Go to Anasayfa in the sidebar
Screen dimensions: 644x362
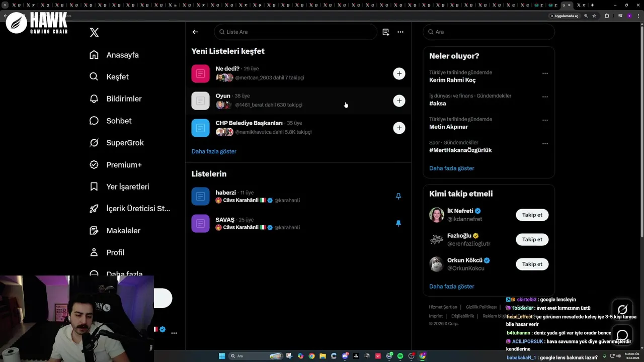[114, 55]
